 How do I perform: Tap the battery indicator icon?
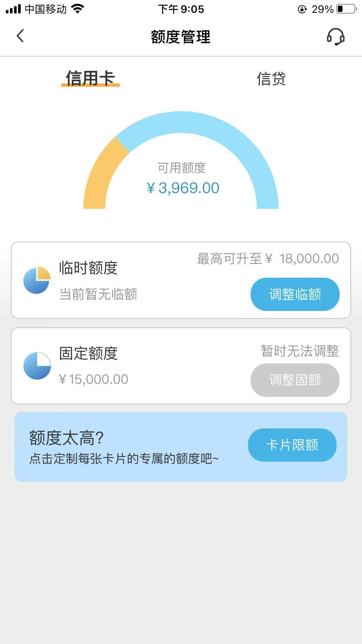coord(347,9)
